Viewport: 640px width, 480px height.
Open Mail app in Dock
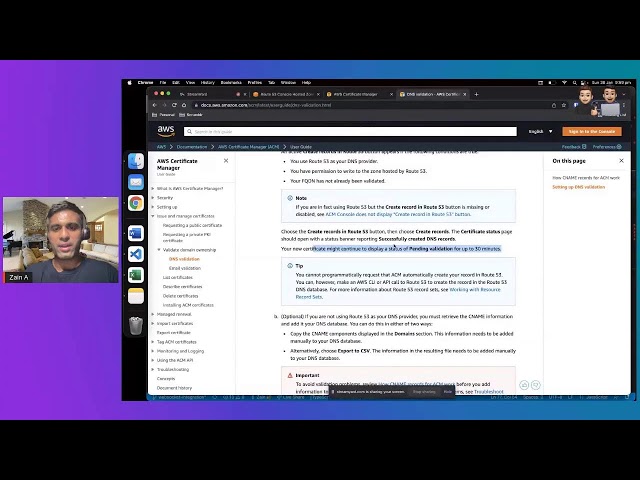(136, 182)
